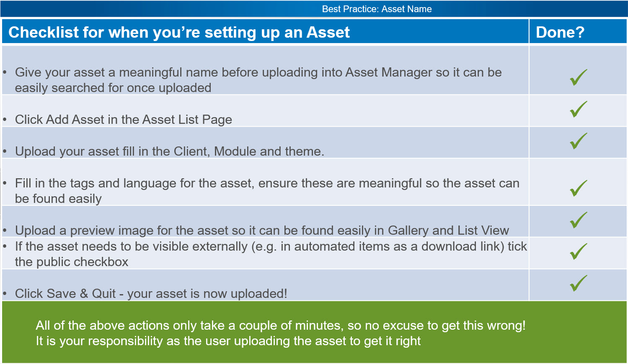Click the checkmark for Add Asset row
The width and height of the screenshot is (628, 364).
(x=579, y=109)
